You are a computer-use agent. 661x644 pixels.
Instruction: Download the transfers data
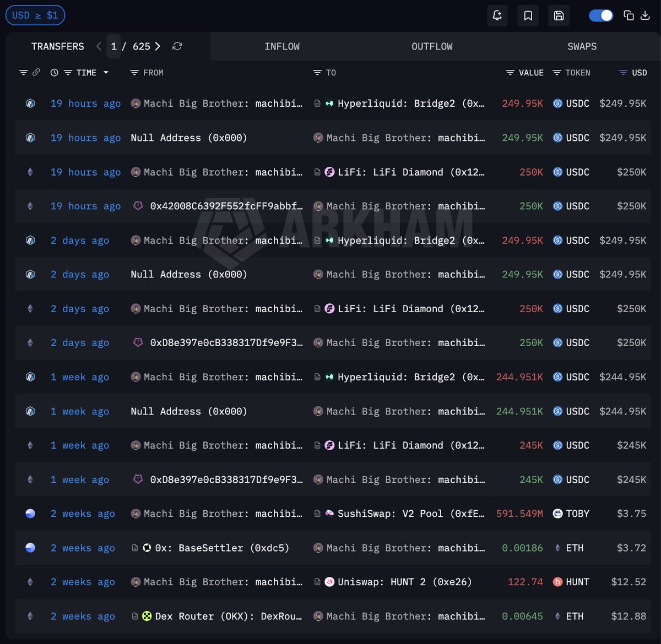click(x=645, y=15)
